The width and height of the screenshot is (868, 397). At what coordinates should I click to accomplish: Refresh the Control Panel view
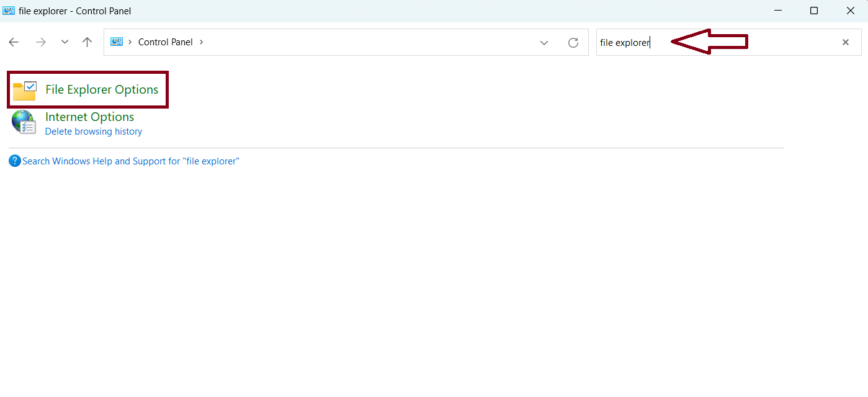click(x=573, y=42)
